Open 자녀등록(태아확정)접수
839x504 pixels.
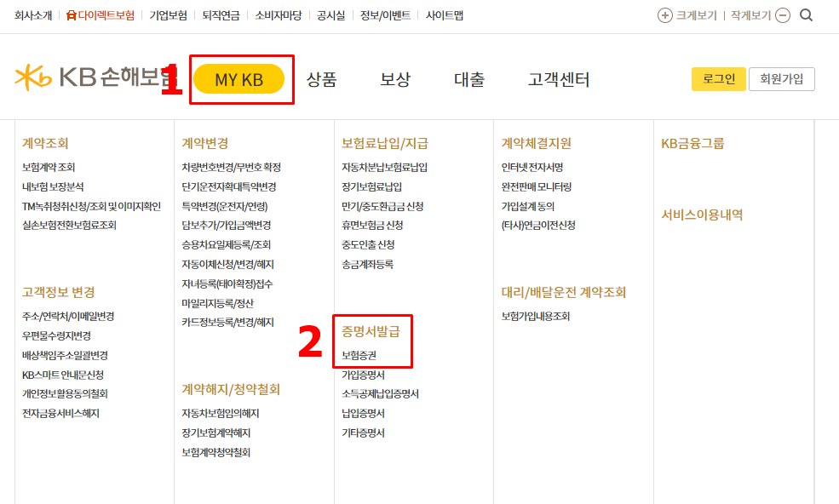click(227, 283)
